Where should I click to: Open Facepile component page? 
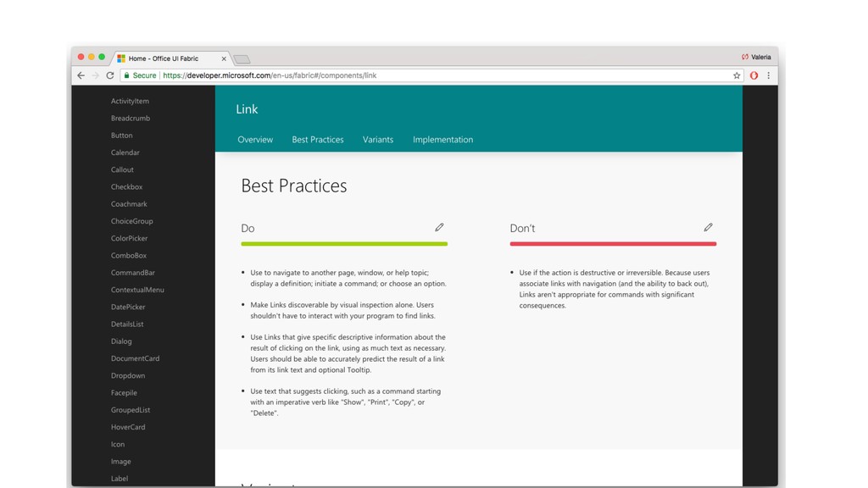(x=124, y=393)
